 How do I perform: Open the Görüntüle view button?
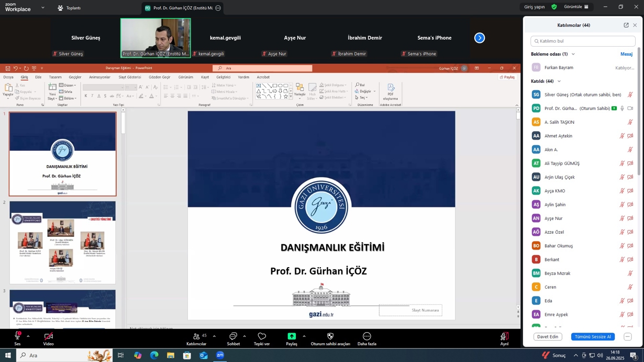[576, 7]
